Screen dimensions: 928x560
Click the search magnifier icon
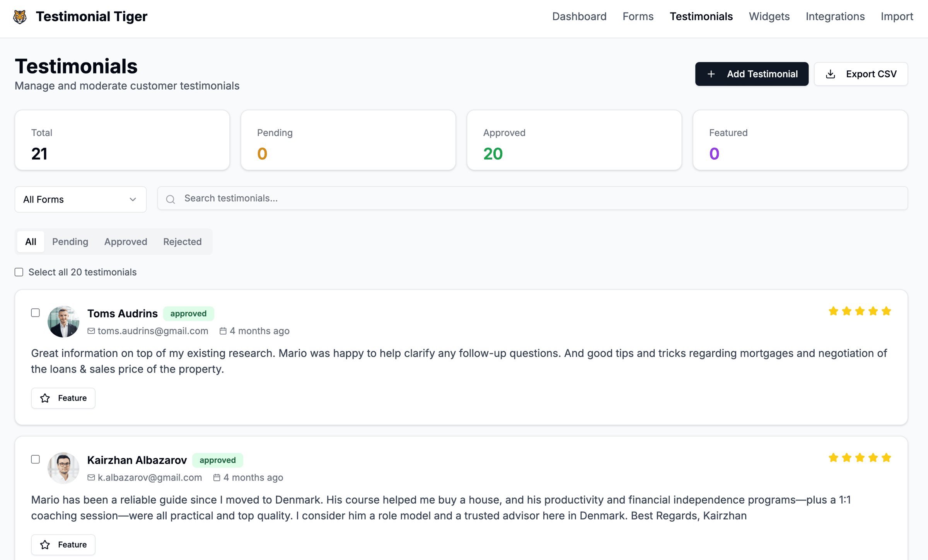tap(171, 199)
